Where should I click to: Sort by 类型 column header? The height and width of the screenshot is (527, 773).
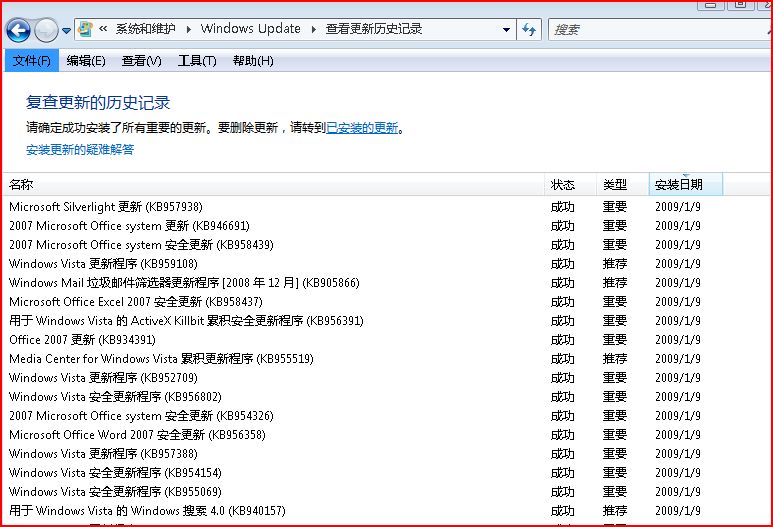point(623,184)
